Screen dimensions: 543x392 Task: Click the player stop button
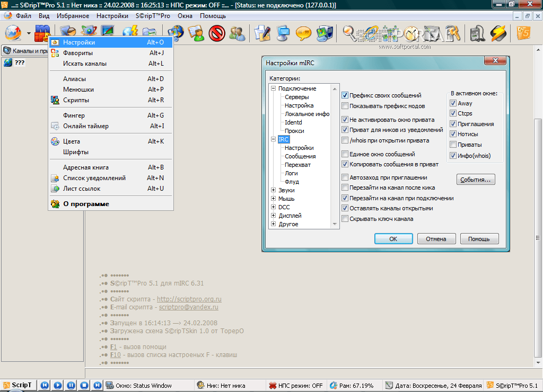point(84,385)
